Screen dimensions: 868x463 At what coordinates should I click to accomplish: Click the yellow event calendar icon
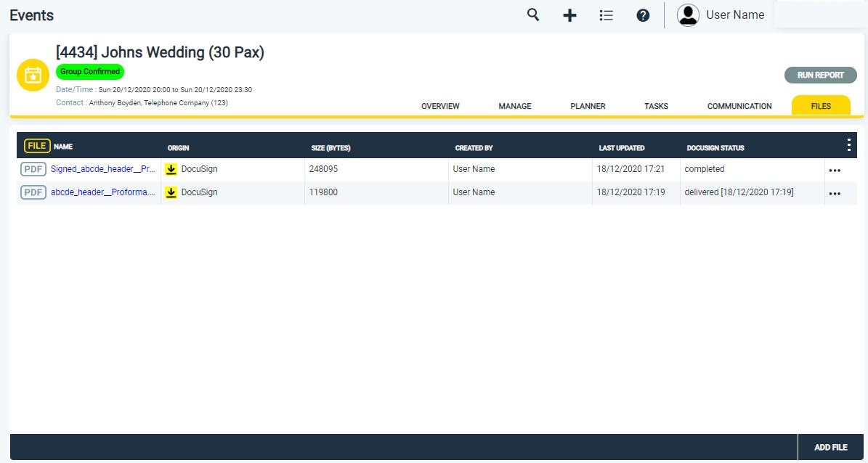[33, 75]
